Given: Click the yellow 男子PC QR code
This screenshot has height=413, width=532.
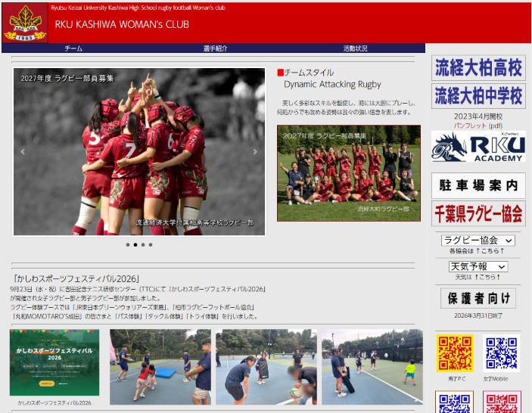Looking at the screenshot, I should tap(455, 353).
